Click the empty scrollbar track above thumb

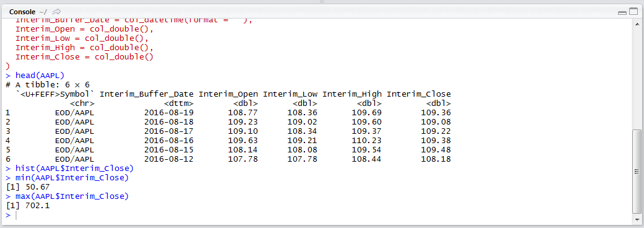[637, 78]
